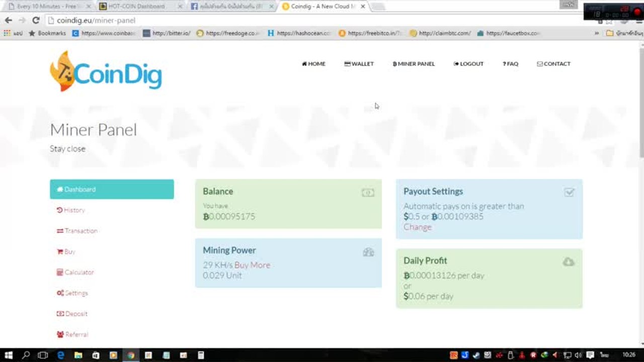Screen dimensions: 644x362
Task: Open the claimbtc.com bookmark
Action: [440, 33]
